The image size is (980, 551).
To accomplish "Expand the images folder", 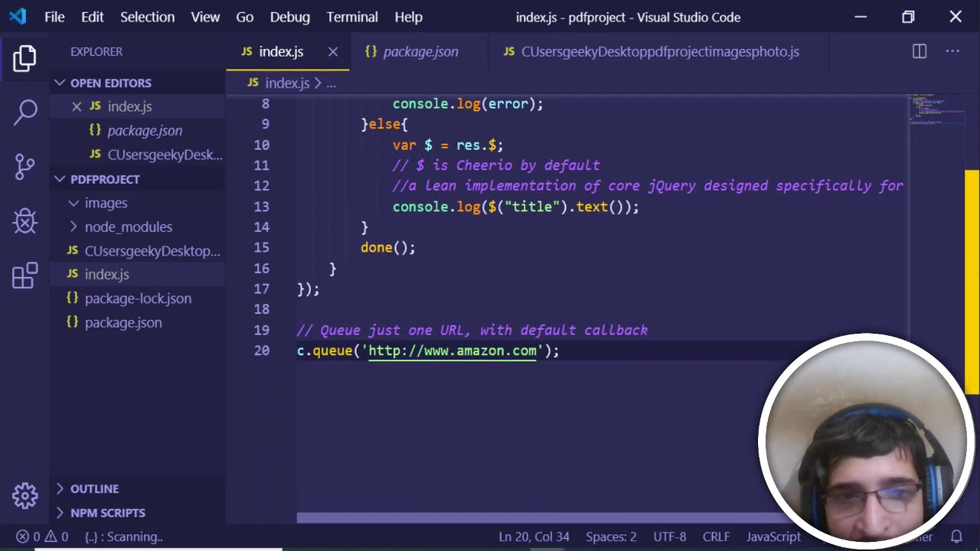I will 106,203.
